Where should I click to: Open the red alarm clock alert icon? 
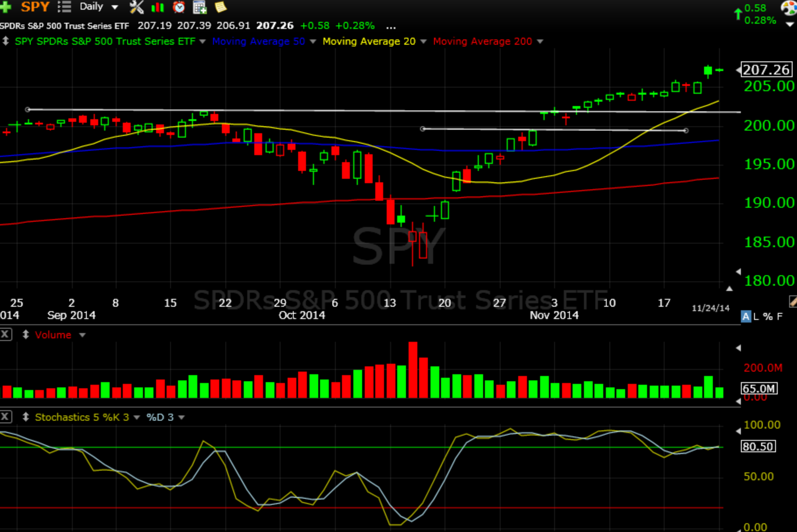click(179, 7)
